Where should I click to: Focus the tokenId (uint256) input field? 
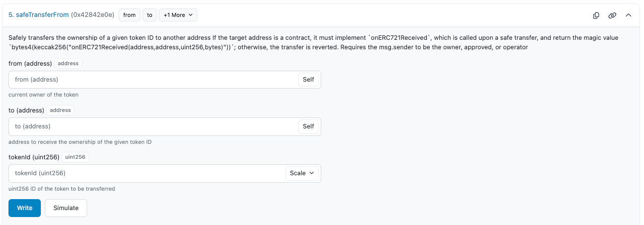(147, 173)
